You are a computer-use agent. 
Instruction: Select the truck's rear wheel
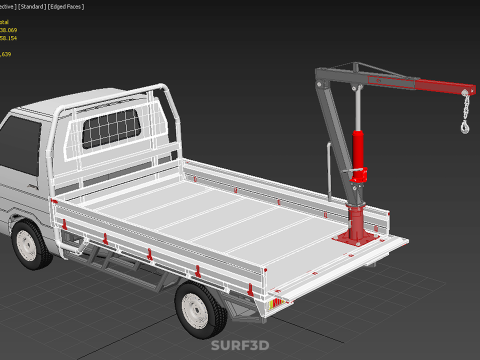click(x=200, y=310)
